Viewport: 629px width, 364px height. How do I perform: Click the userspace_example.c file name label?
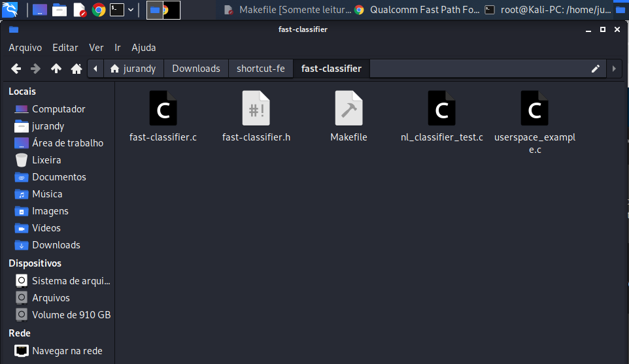(535, 143)
